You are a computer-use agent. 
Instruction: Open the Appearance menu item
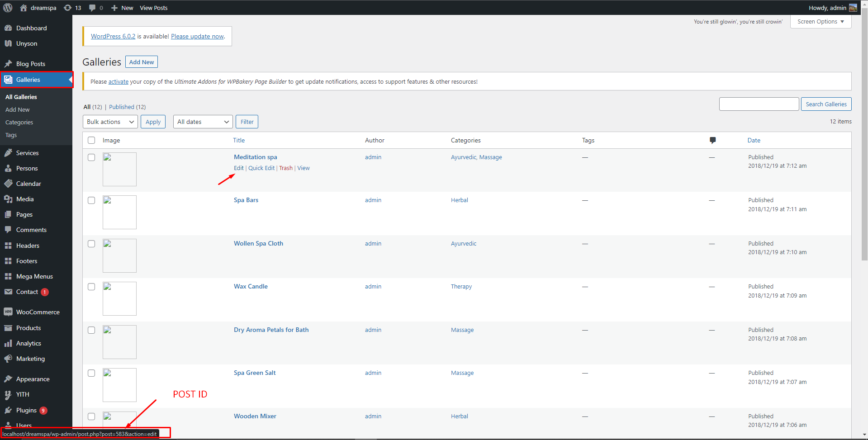(x=33, y=379)
